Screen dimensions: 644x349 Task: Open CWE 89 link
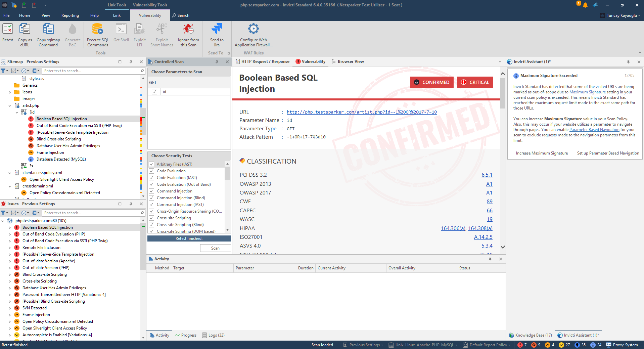click(490, 202)
